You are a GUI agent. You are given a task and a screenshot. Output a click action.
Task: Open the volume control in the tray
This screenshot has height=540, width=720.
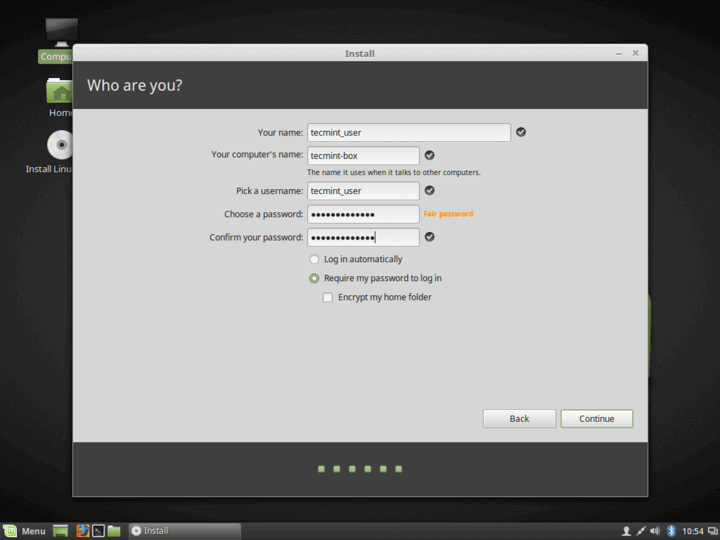click(655, 531)
